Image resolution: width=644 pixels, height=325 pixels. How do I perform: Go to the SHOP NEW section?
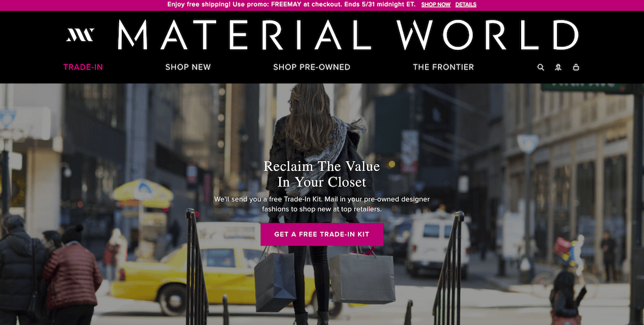tap(188, 67)
